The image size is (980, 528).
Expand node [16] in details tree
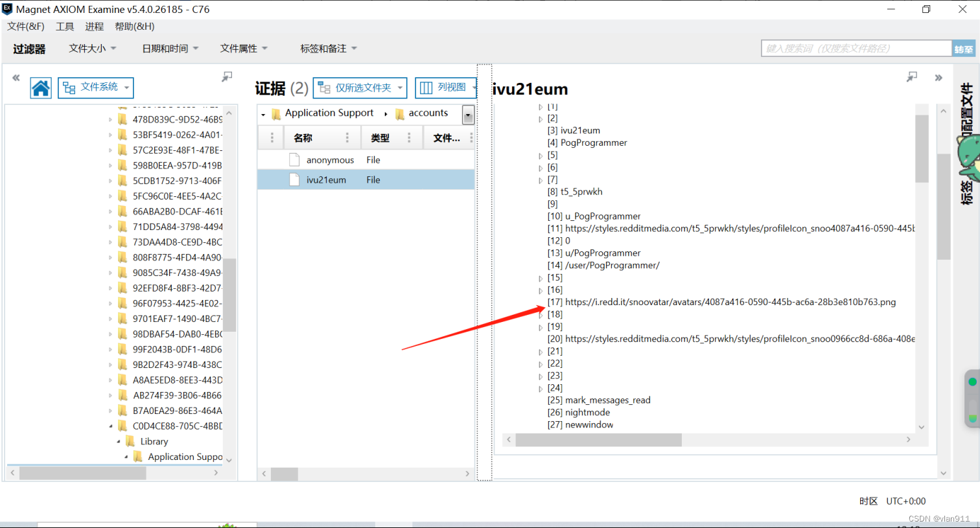click(541, 291)
